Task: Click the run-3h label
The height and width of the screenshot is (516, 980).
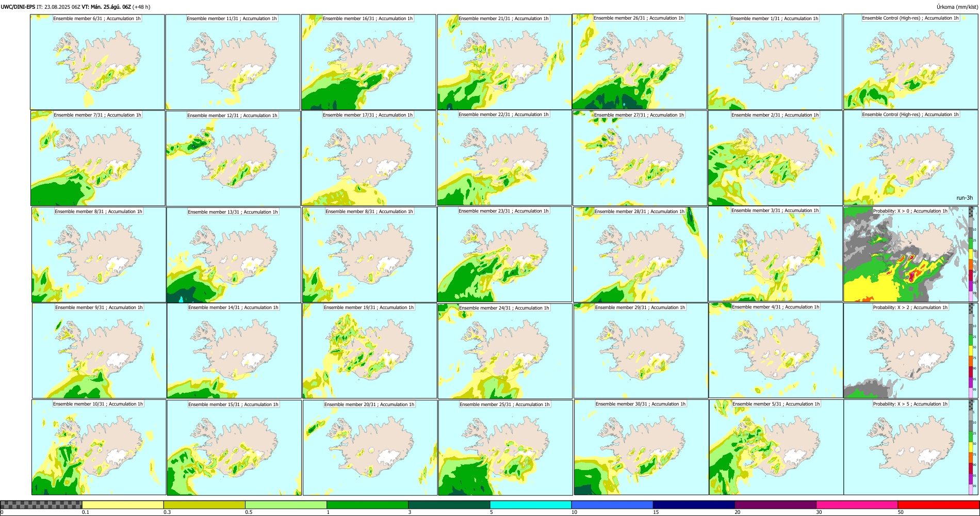Action: click(964, 198)
